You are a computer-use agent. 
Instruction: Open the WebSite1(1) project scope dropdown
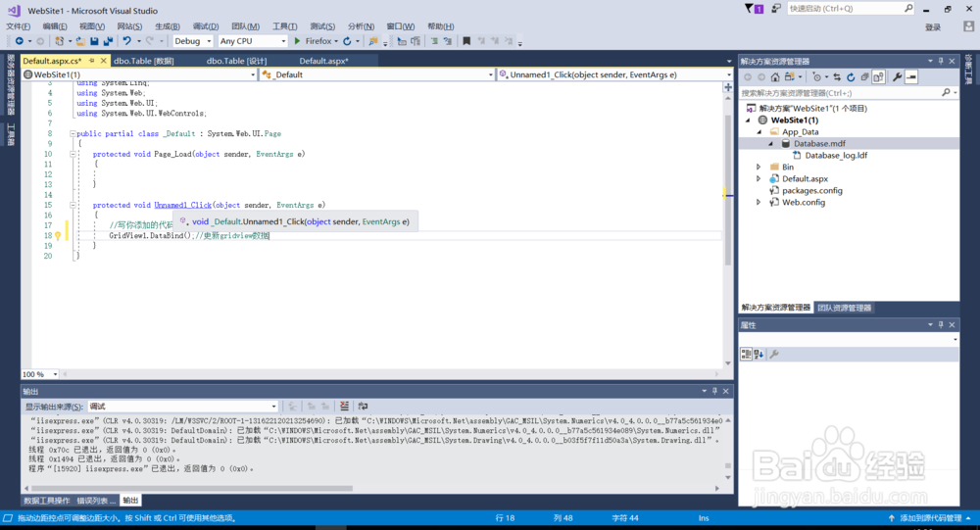point(139,74)
